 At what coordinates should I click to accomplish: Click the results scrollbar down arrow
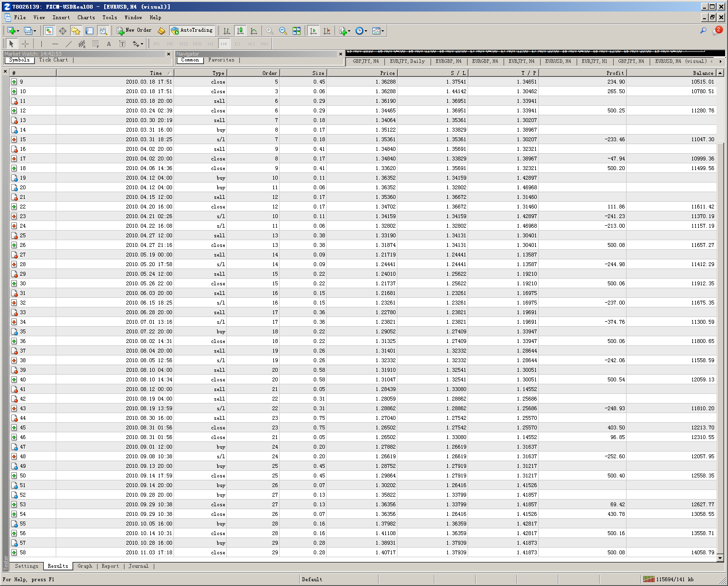720,558
